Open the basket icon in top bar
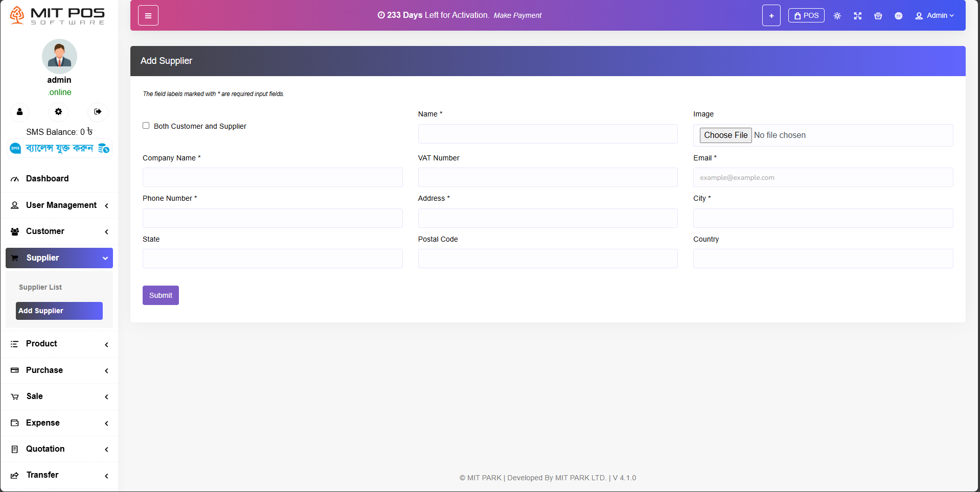 (x=878, y=16)
